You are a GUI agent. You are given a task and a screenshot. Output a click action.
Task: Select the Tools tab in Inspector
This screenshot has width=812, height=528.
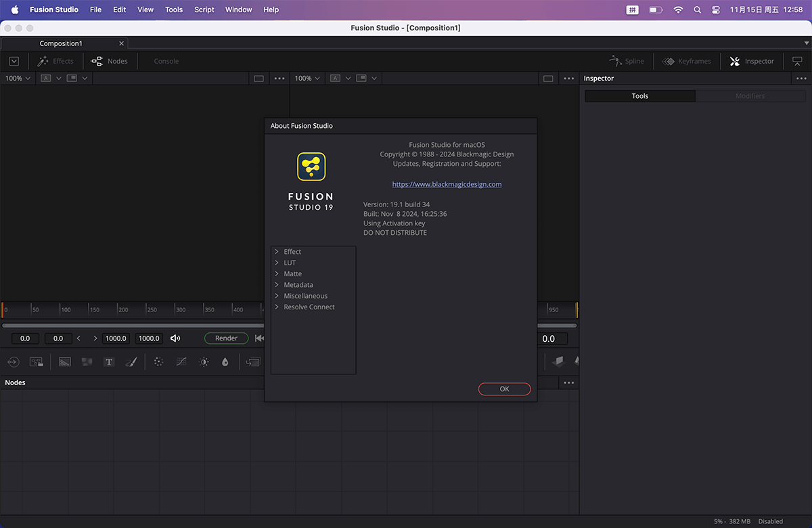coord(640,96)
